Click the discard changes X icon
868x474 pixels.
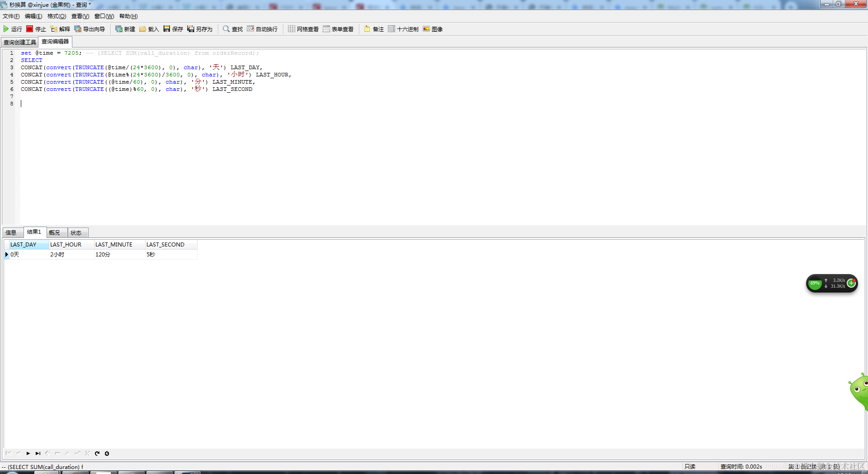(x=87, y=453)
